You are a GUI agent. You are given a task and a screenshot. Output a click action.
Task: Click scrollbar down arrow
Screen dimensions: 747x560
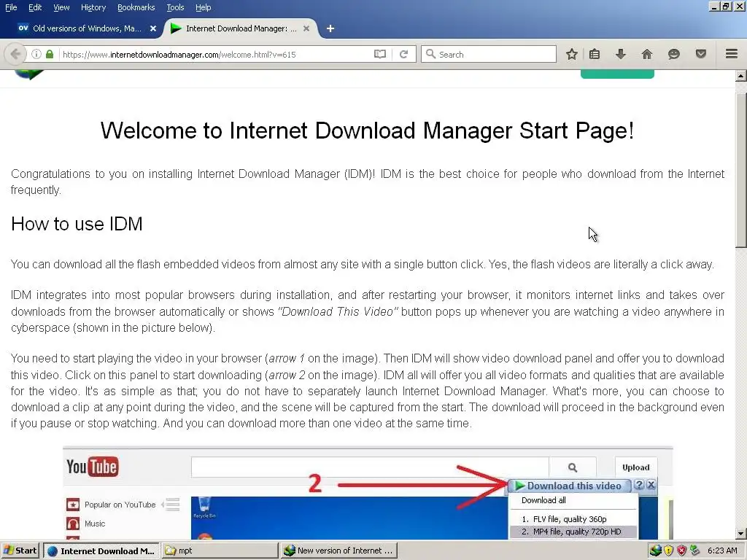[741, 534]
